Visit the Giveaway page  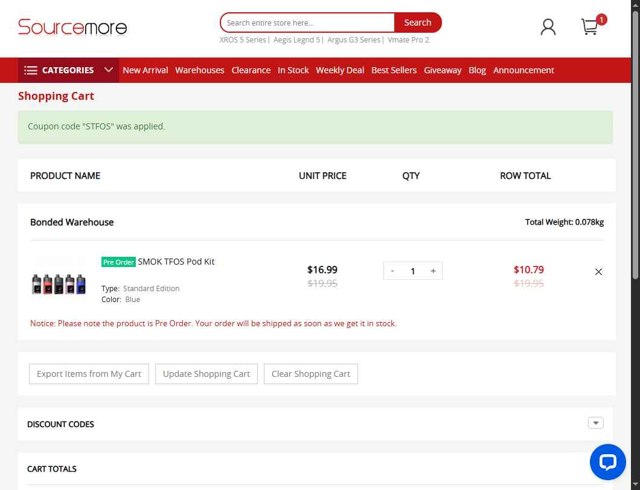pyautogui.click(x=442, y=70)
